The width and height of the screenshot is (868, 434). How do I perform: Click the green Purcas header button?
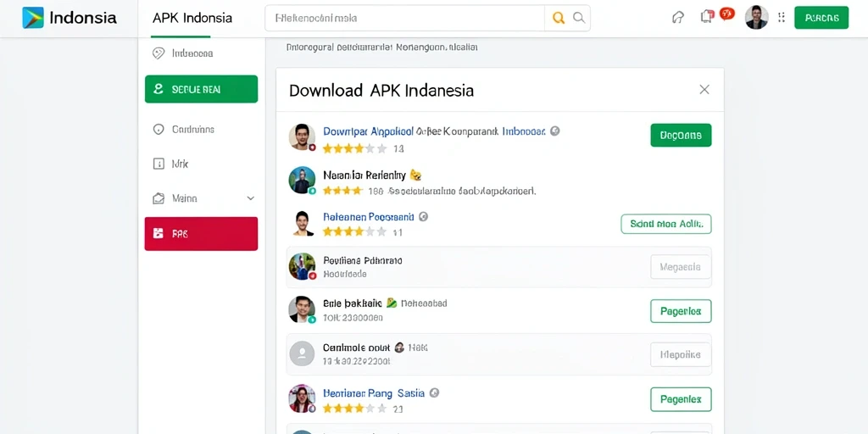[821, 18]
